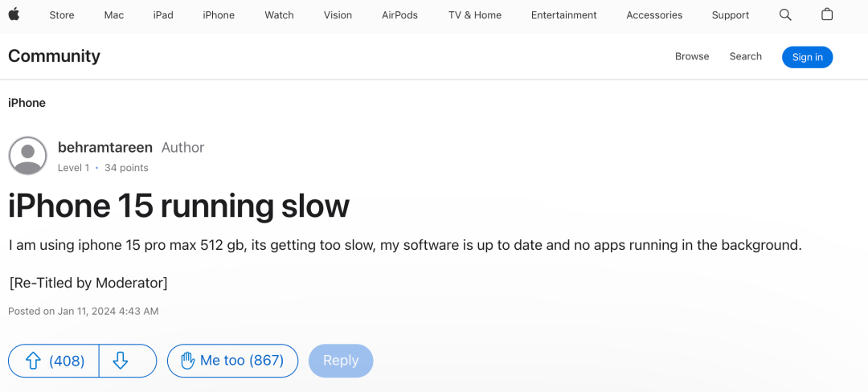Click the post body about iphone 15 pro max
The width and height of the screenshot is (868, 392).
tap(405, 246)
